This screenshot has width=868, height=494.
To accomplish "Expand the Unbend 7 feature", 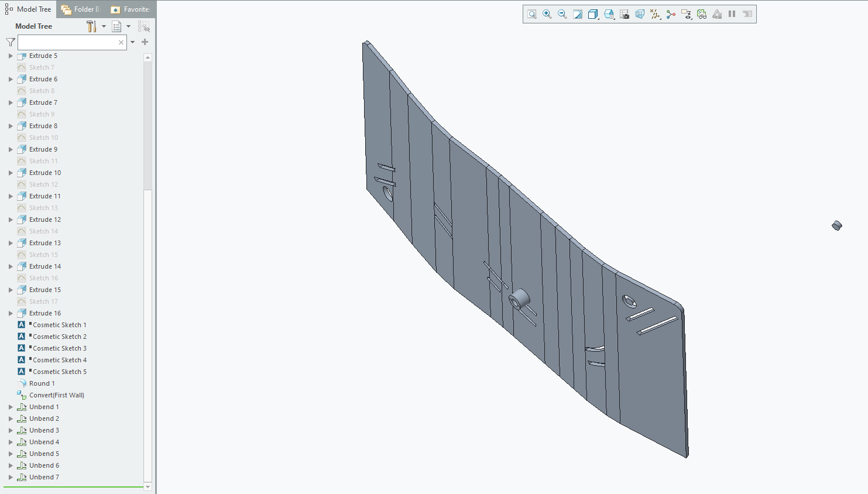I will pyautogui.click(x=9, y=477).
